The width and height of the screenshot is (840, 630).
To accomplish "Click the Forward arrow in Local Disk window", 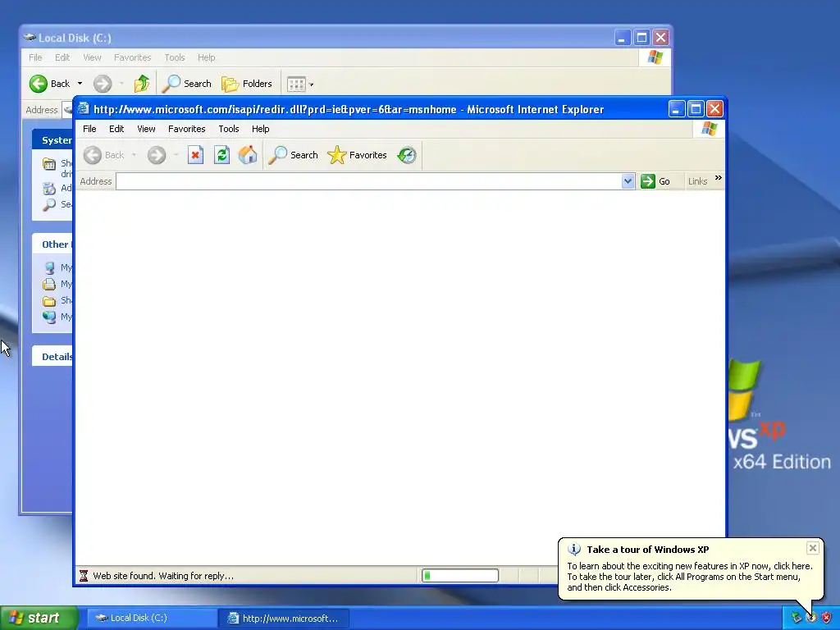I will pyautogui.click(x=103, y=84).
